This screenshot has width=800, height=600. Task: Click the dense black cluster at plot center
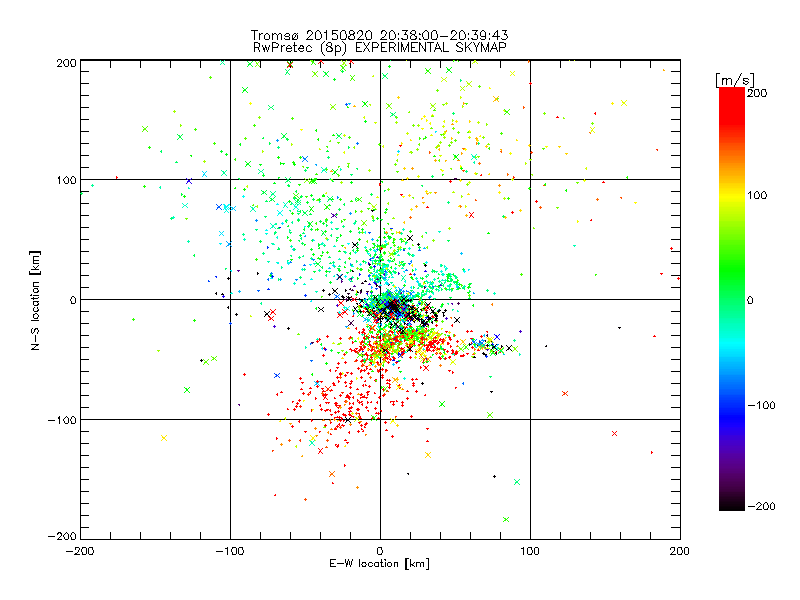click(393, 307)
